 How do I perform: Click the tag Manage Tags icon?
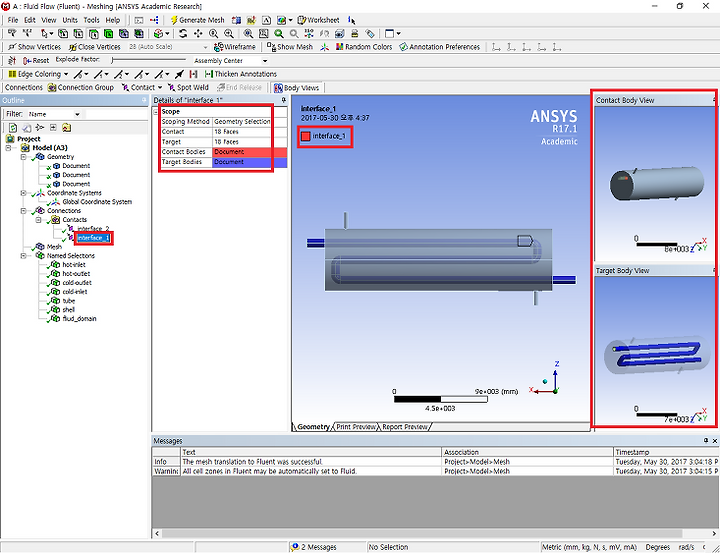(x=370, y=34)
